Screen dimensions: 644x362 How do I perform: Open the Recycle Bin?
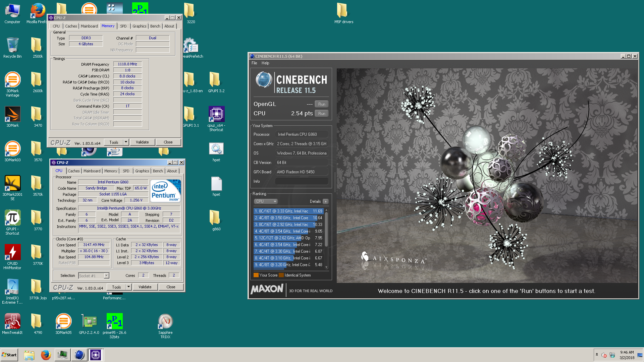tap(12, 48)
